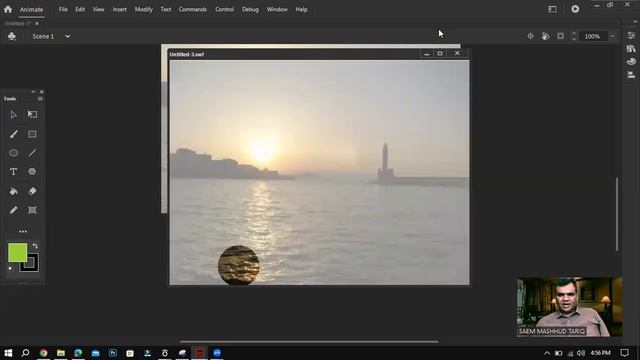Toggle clip content outside the stage
The width and height of the screenshot is (640, 360).
560,36
